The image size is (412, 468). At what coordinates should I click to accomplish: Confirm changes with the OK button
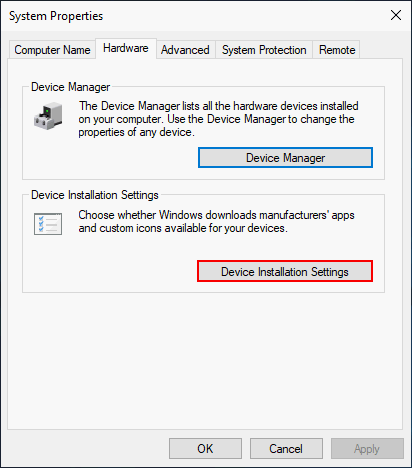pos(205,449)
